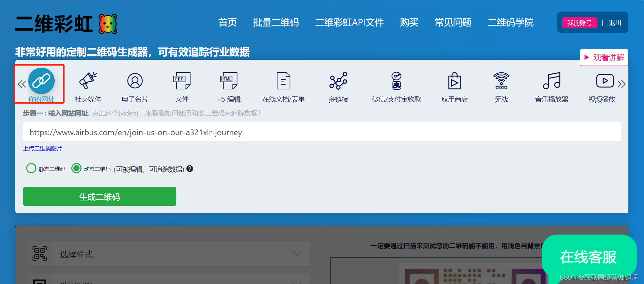644x284 pixels.
Task: Select the 多链接 multi-link icon
Action: [338, 81]
